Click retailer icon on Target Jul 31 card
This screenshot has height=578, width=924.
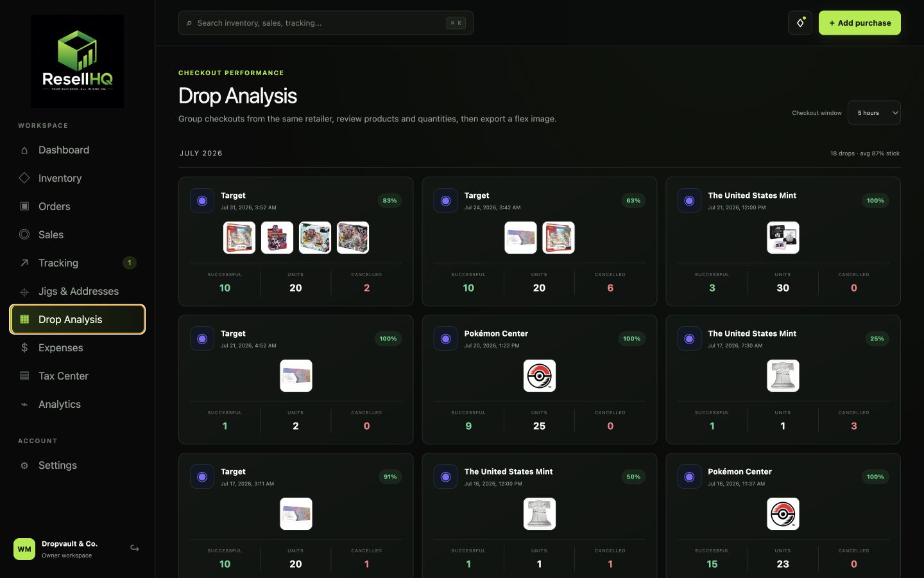click(x=202, y=200)
